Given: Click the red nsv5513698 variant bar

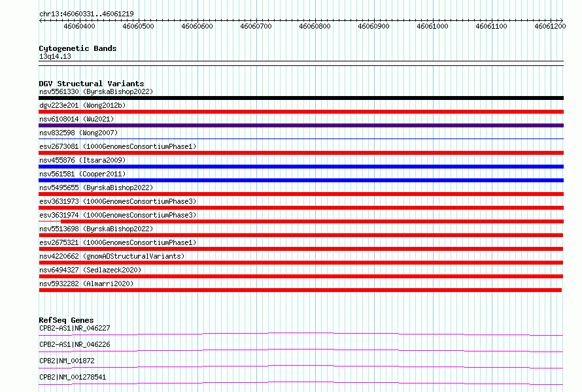Looking at the screenshot, I should click(x=301, y=235).
